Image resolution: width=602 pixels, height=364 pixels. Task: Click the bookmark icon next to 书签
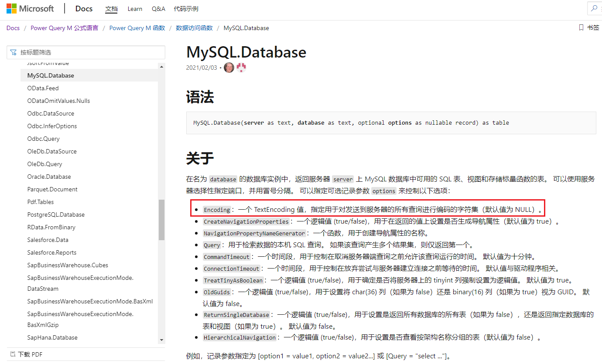point(581,27)
